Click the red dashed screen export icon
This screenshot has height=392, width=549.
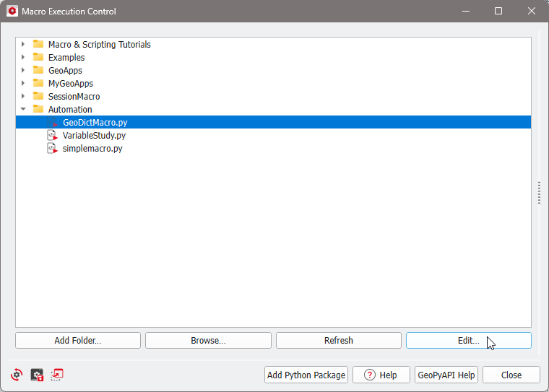click(x=57, y=375)
